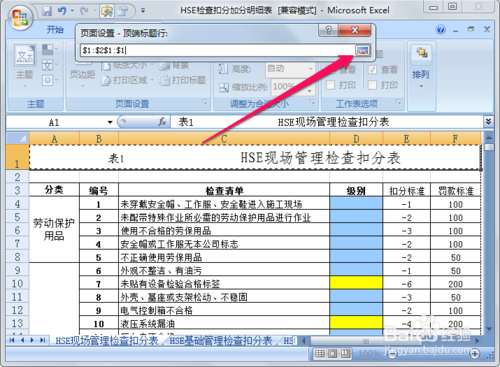Go to next sheet navigation arrow
This screenshot has height=367, width=500.
32,340
